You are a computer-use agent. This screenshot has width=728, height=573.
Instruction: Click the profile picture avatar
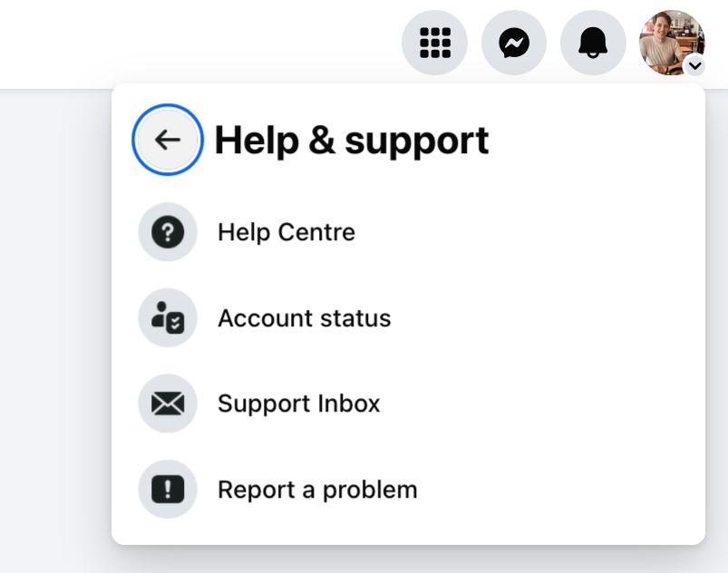672,43
